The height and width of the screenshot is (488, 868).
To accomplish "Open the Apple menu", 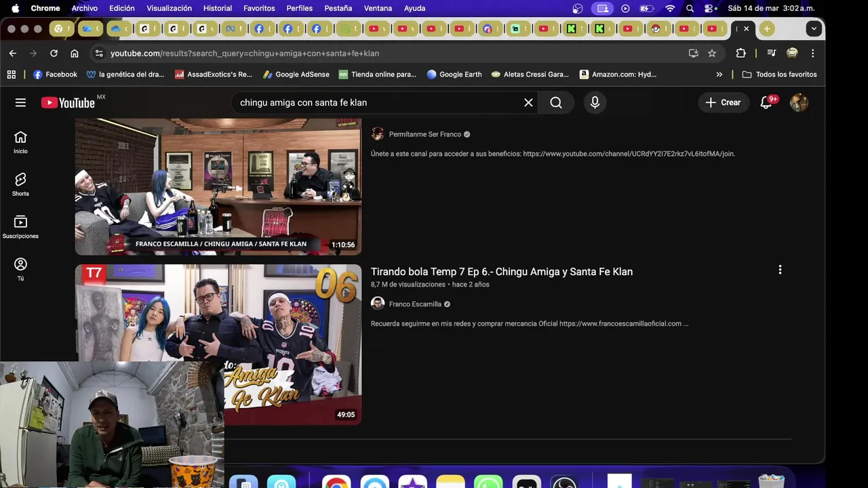I will (x=15, y=8).
